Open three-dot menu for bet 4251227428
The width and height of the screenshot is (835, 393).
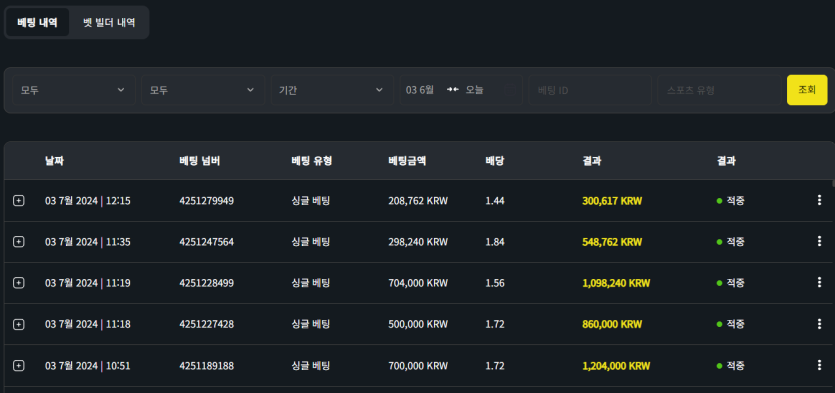point(819,323)
